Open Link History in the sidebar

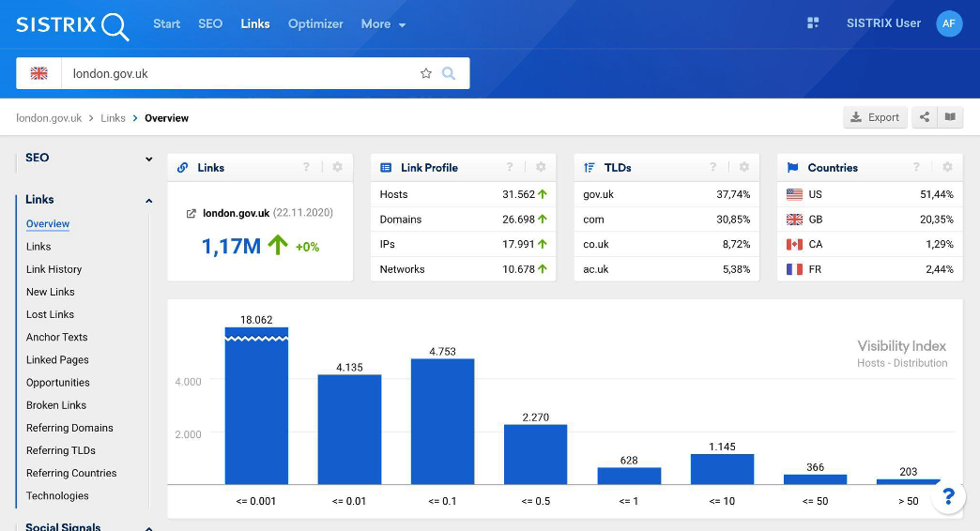click(54, 269)
